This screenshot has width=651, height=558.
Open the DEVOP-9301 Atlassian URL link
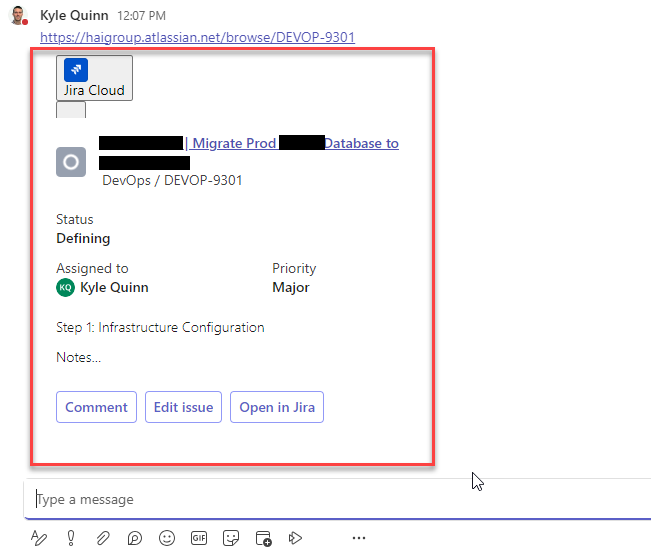click(x=197, y=37)
